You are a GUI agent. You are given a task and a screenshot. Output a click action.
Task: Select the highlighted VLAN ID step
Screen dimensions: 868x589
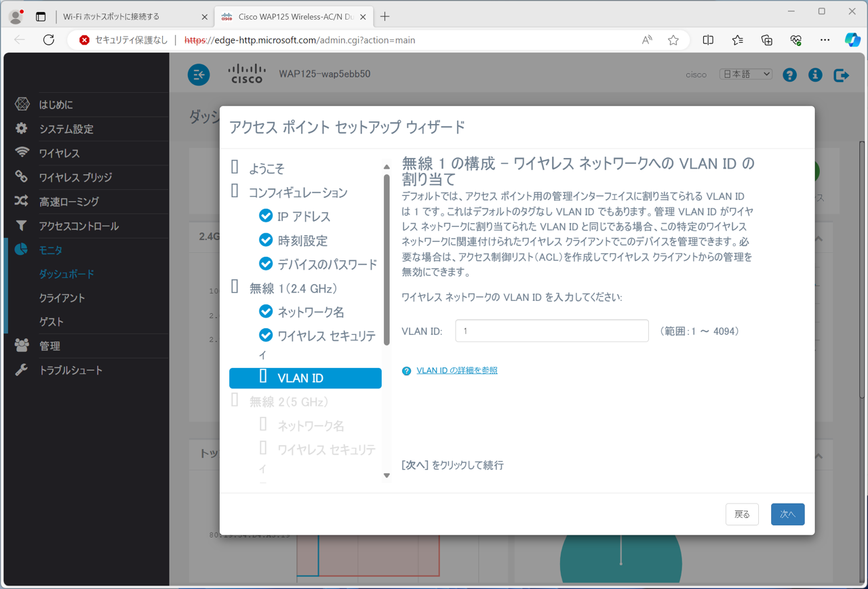coord(305,378)
